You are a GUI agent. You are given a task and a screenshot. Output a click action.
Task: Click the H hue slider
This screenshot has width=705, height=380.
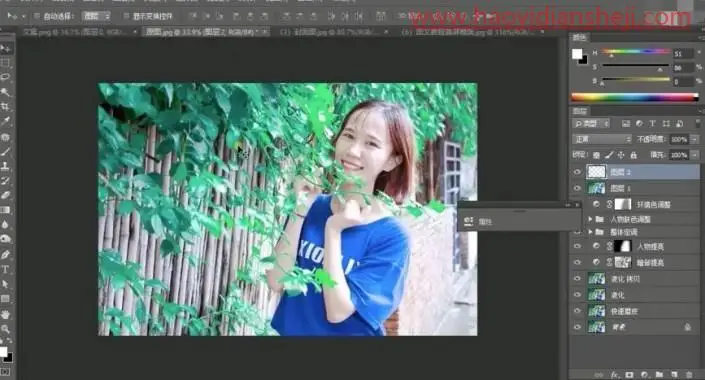coord(636,53)
